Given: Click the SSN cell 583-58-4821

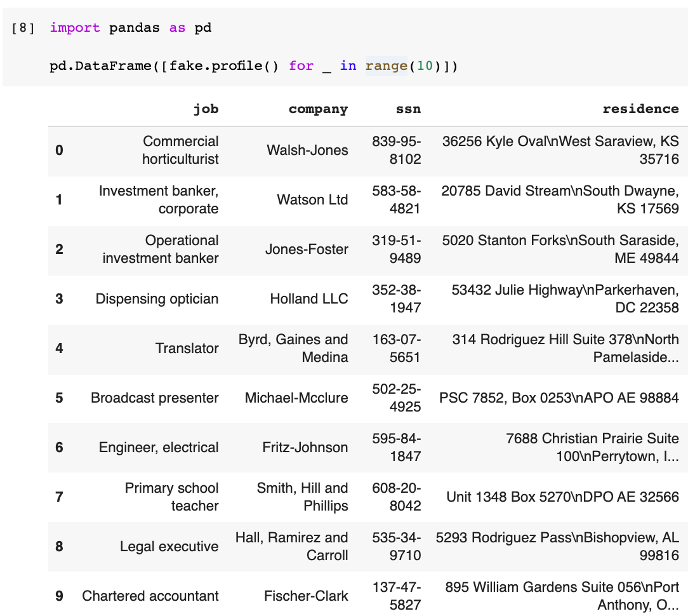Looking at the screenshot, I should [397, 200].
